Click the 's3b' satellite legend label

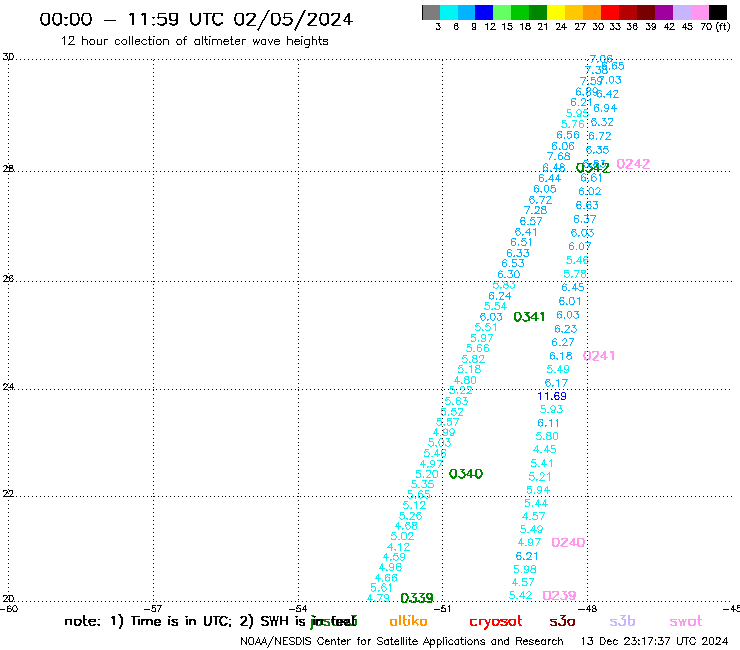click(x=622, y=621)
